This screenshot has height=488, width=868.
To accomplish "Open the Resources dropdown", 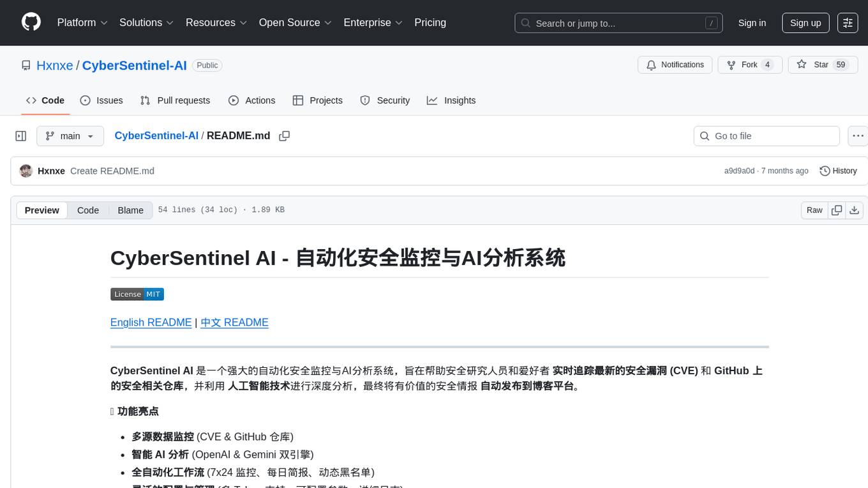I will [216, 22].
